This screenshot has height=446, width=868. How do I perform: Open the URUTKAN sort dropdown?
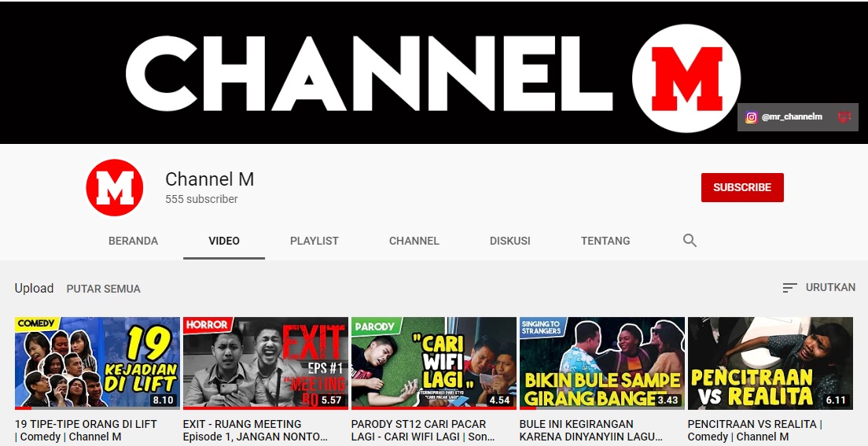819,288
